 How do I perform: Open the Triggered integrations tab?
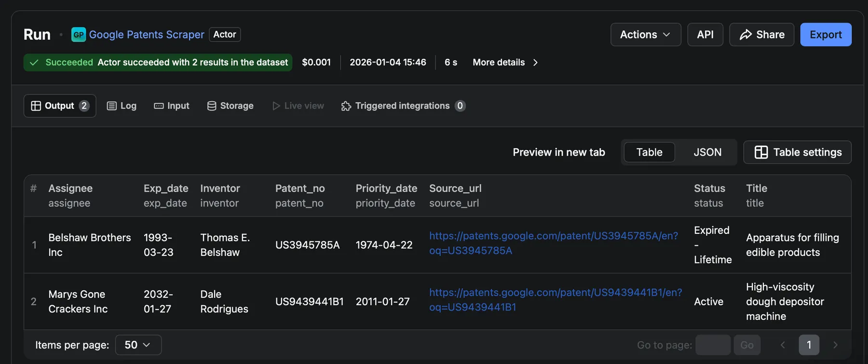403,106
